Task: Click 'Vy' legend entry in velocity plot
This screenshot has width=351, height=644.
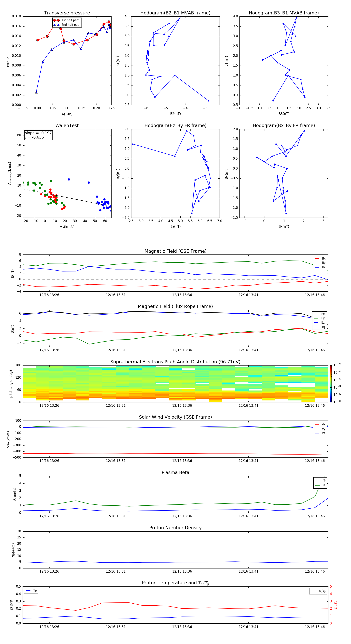Action: (x=320, y=429)
